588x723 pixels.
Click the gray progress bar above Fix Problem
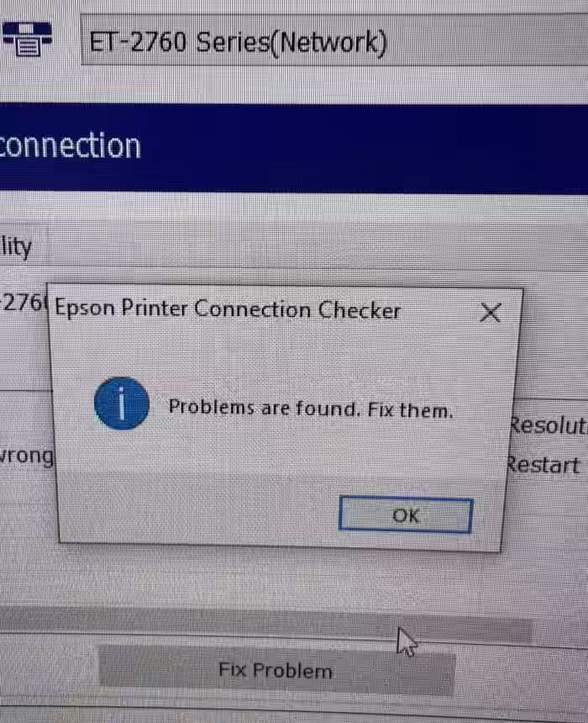pos(266,624)
